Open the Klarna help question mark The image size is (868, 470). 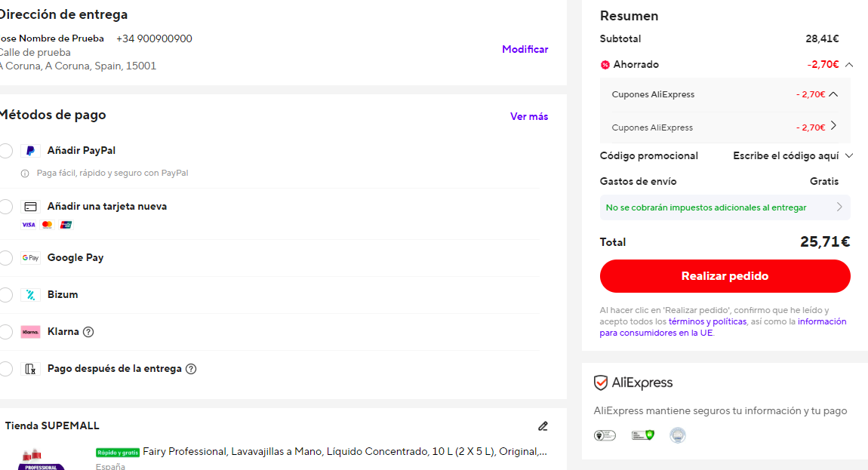pos(88,332)
